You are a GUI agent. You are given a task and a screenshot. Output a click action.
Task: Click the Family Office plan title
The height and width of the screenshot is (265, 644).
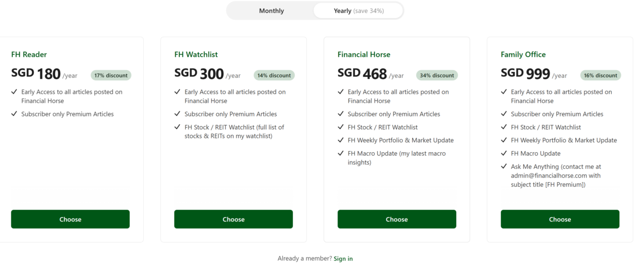click(x=523, y=54)
